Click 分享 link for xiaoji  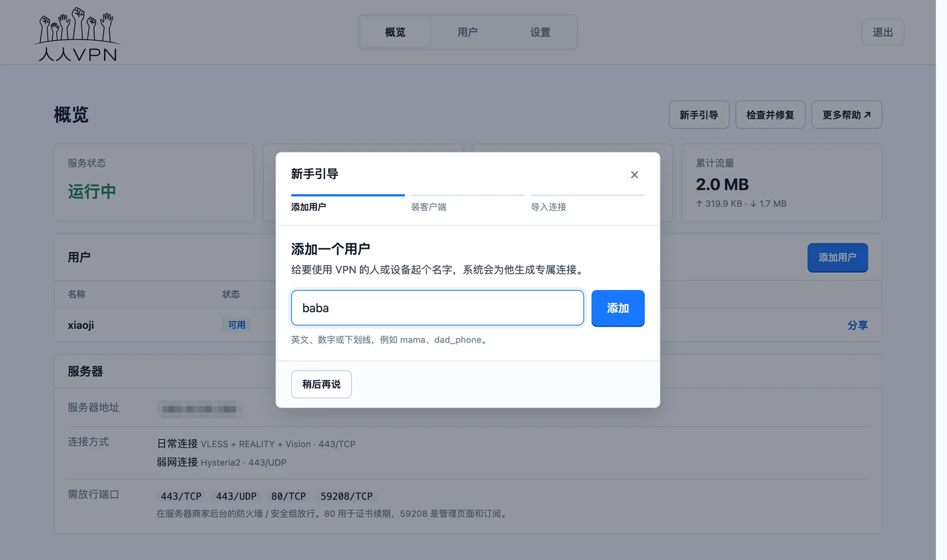857,325
